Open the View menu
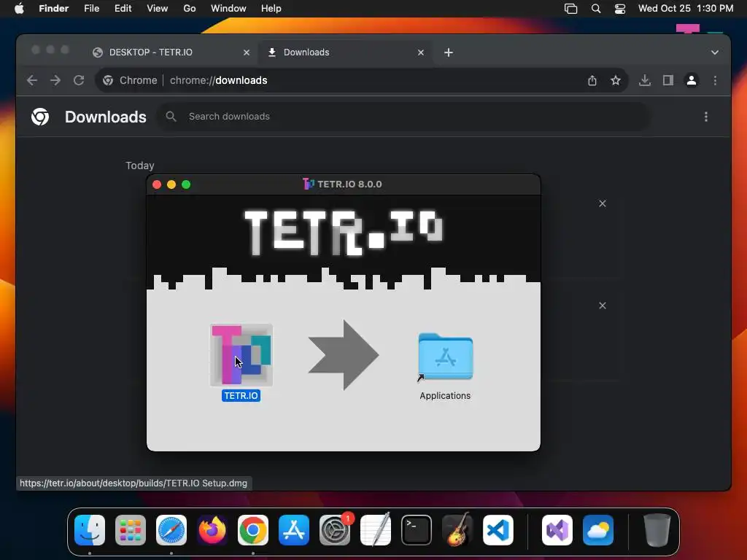Image resolution: width=747 pixels, height=560 pixels. [x=158, y=9]
